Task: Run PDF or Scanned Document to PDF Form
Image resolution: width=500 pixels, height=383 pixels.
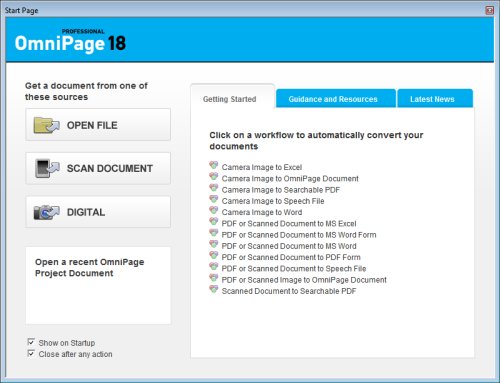Action: pos(291,257)
